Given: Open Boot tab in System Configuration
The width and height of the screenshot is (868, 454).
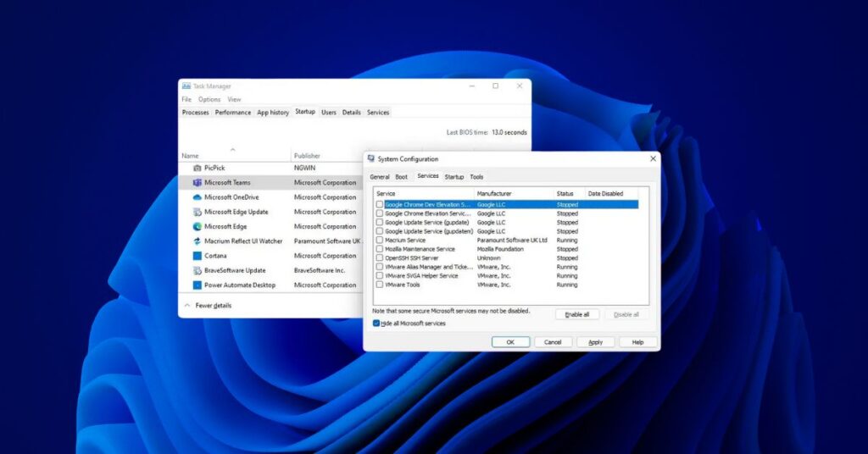Looking at the screenshot, I should [401, 177].
